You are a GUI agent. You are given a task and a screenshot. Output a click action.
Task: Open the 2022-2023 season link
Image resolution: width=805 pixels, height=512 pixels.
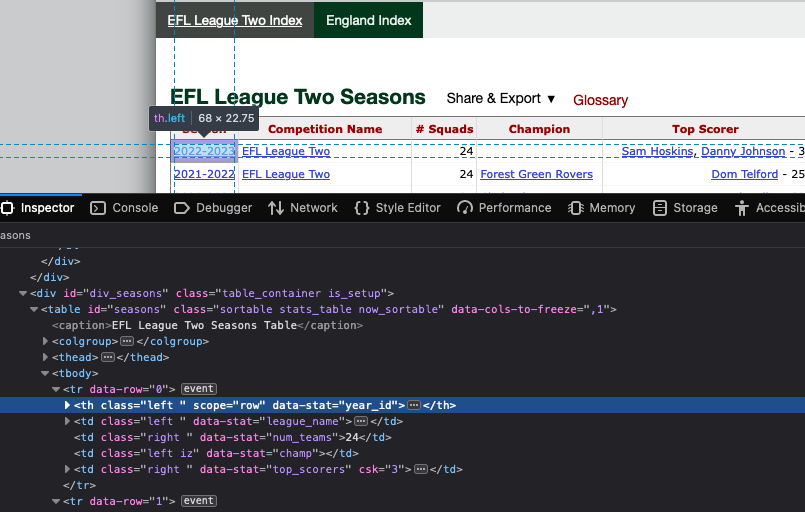pyautogui.click(x=204, y=151)
